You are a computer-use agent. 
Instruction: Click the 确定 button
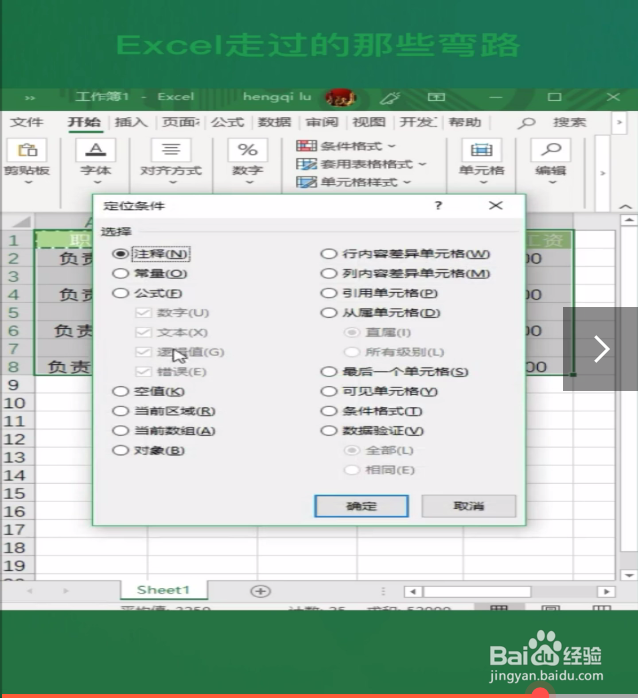[361, 506]
